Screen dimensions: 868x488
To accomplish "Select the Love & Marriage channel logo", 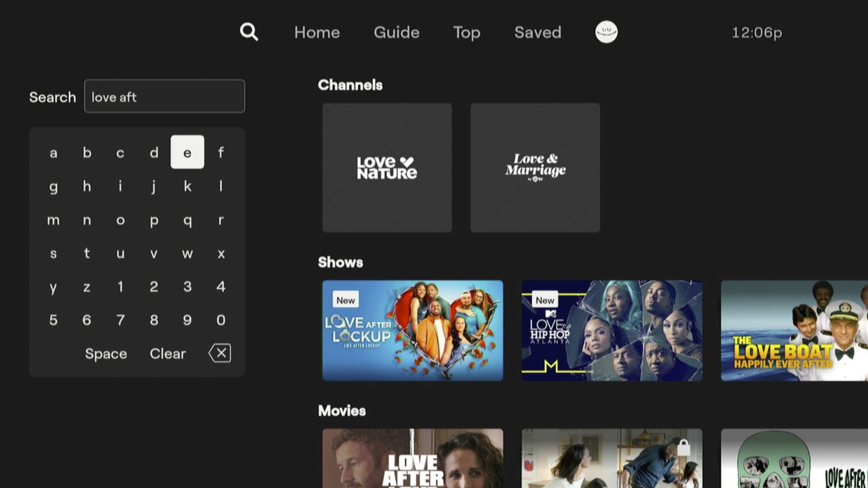I will pyautogui.click(x=535, y=168).
